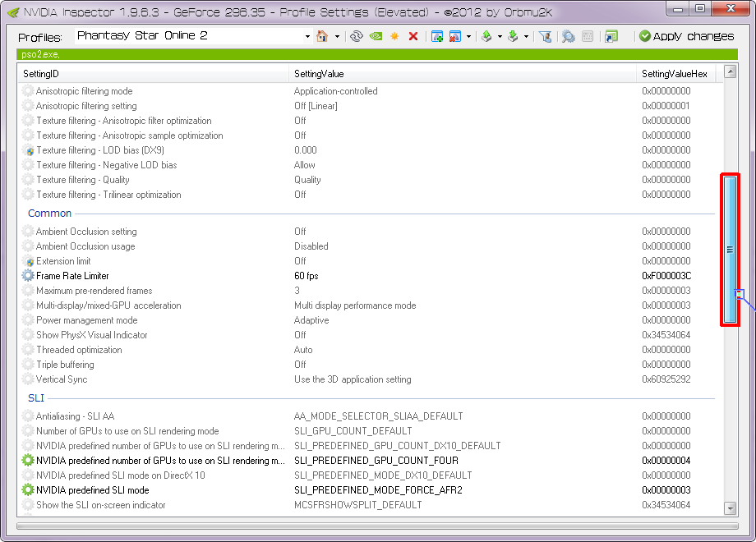Click the SettingValue column header
The image size is (756, 542).
(x=463, y=74)
